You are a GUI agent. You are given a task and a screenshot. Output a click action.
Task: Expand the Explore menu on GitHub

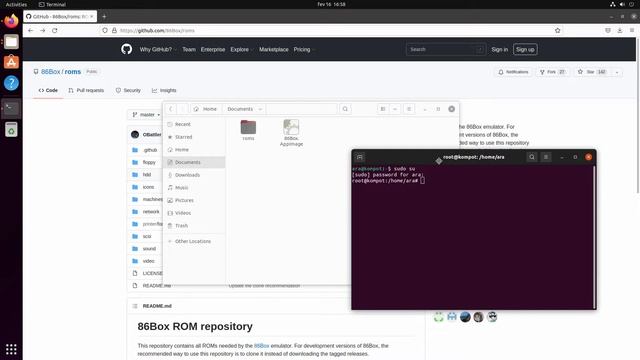pos(242,49)
